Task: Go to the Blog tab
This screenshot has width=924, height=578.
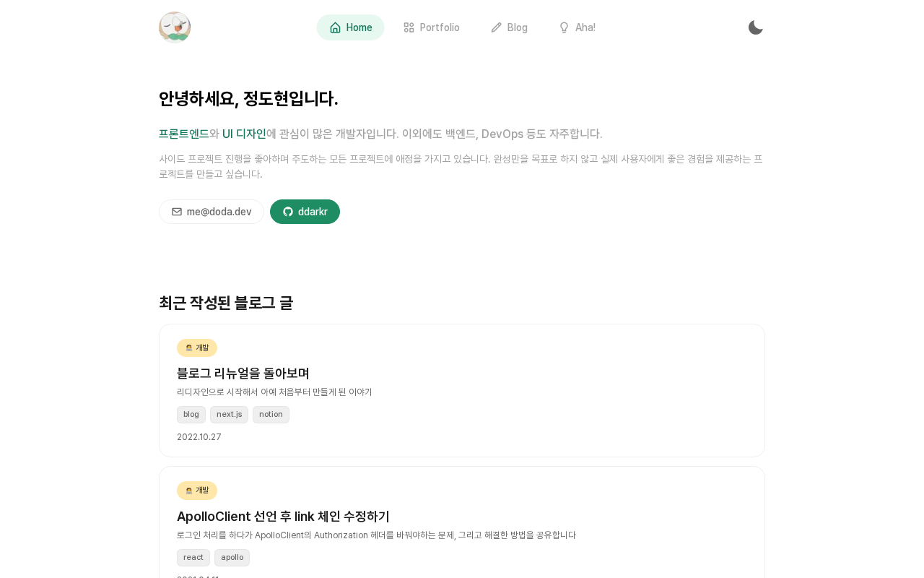Action: coord(509,27)
